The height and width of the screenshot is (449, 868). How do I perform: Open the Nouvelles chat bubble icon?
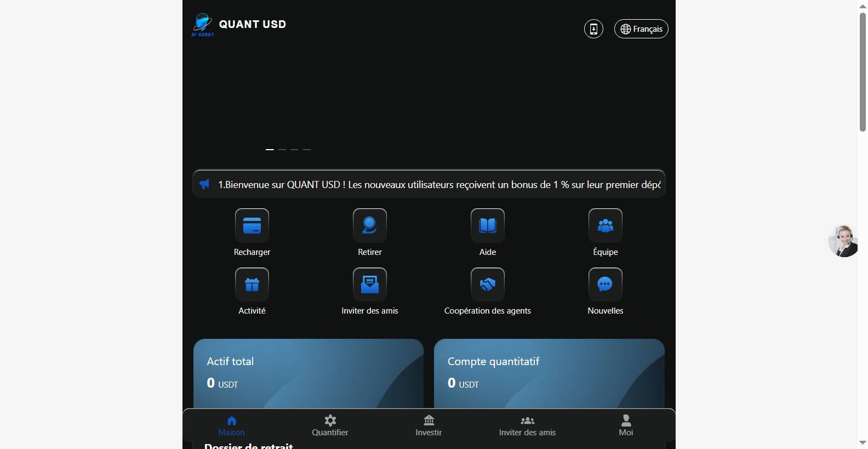tap(606, 284)
